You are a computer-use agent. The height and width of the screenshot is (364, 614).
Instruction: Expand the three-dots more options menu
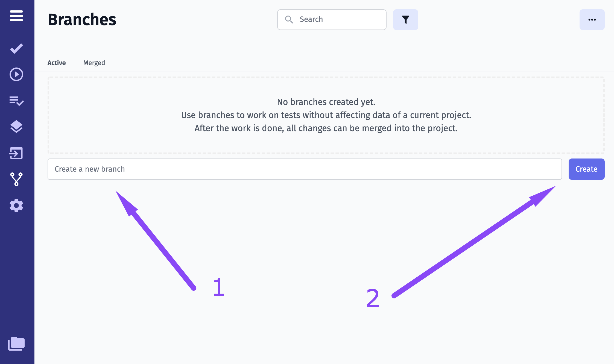pos(592,20)
